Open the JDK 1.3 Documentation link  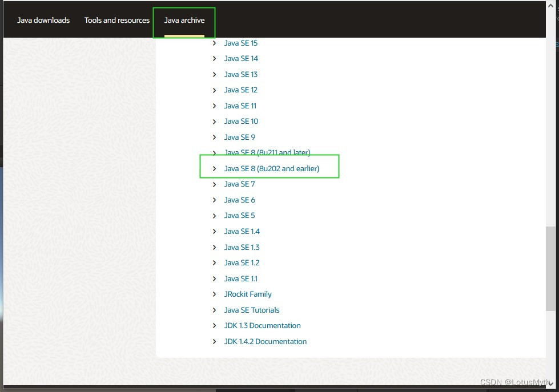[x=263, y=325]
